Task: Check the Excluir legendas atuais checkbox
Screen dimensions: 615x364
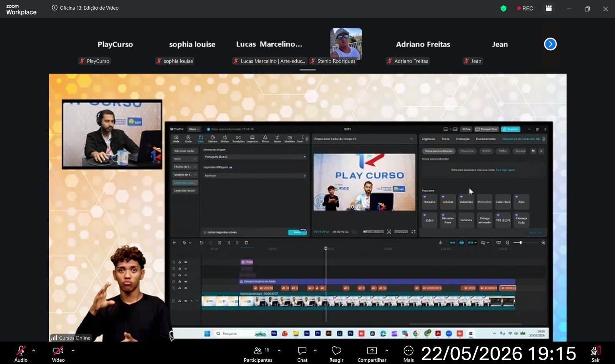Action: pyautogui.click(x=205, y=232)
